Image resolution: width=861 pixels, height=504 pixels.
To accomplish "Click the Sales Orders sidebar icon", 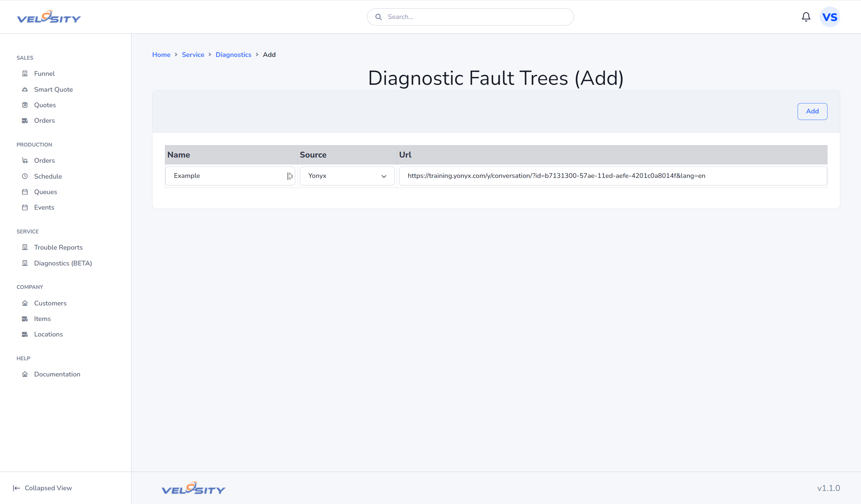I will [x=25, y=120].
